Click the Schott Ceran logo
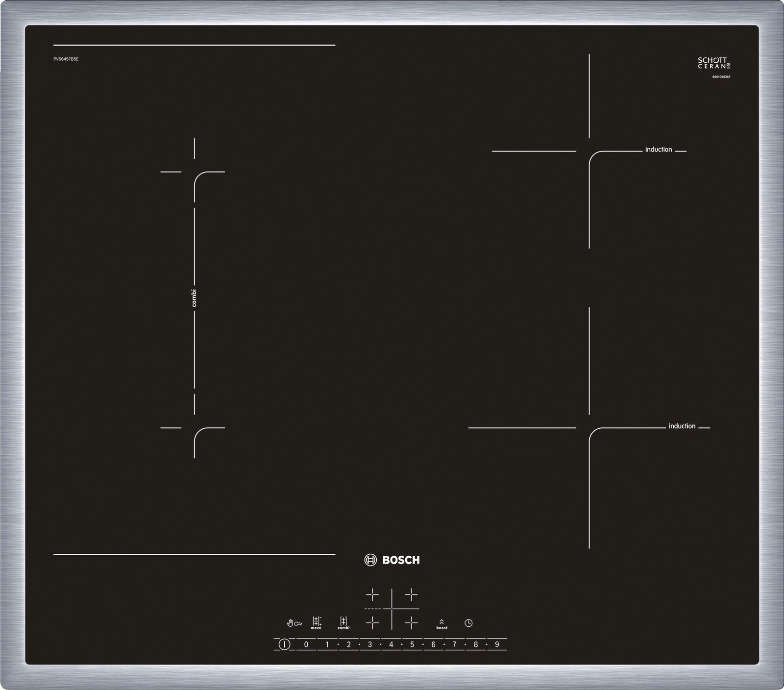Image resolution: width=784 pixels, height=690 pixels. click(x=714, y=63)
